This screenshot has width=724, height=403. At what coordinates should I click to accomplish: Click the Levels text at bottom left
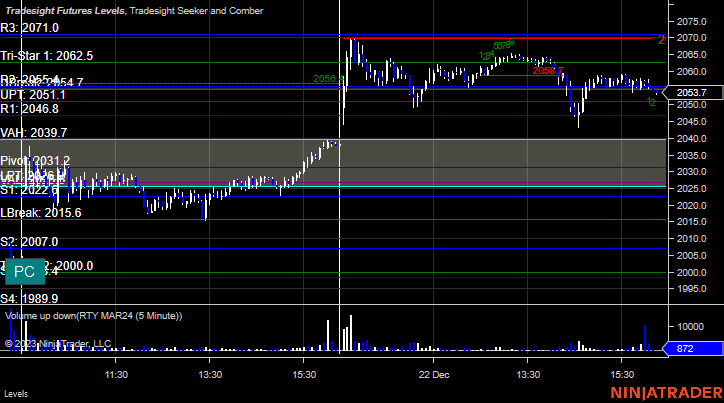point(16,394)
